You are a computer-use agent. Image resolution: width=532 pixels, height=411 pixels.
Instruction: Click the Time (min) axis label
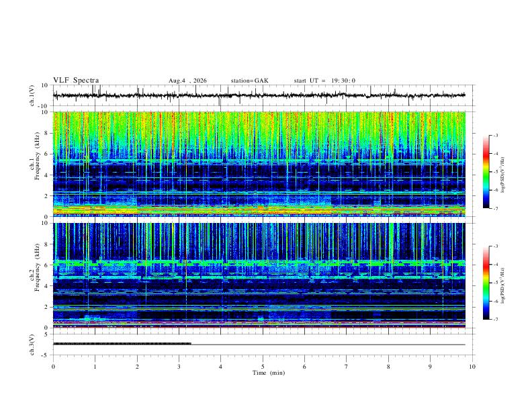pyautogui.click(x=269, y=373)
